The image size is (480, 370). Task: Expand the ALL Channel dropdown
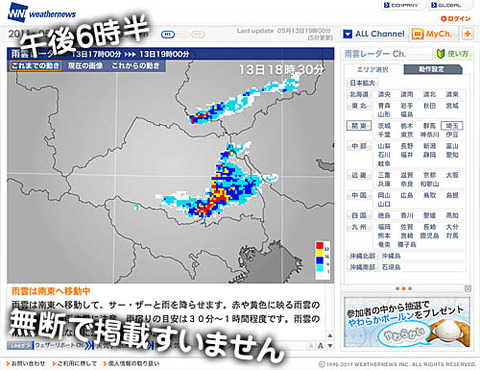point(374,34)
